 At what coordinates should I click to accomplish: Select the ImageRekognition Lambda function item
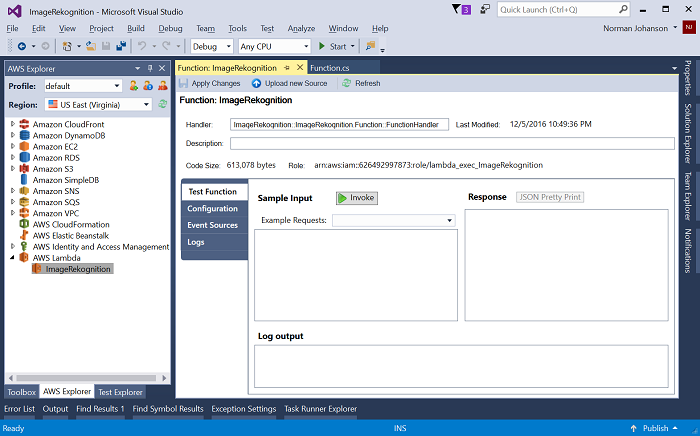pyautogui.click(x=73, y=269)
